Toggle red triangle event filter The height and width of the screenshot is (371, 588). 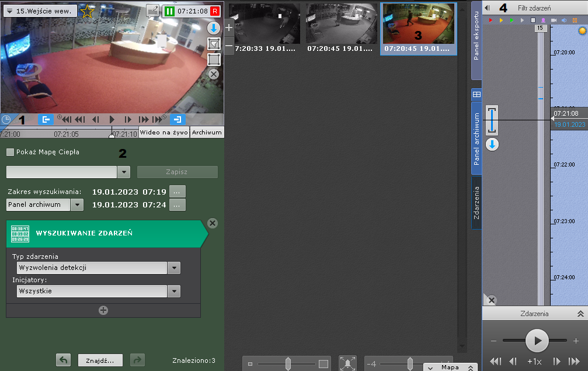tap(490, 20)
